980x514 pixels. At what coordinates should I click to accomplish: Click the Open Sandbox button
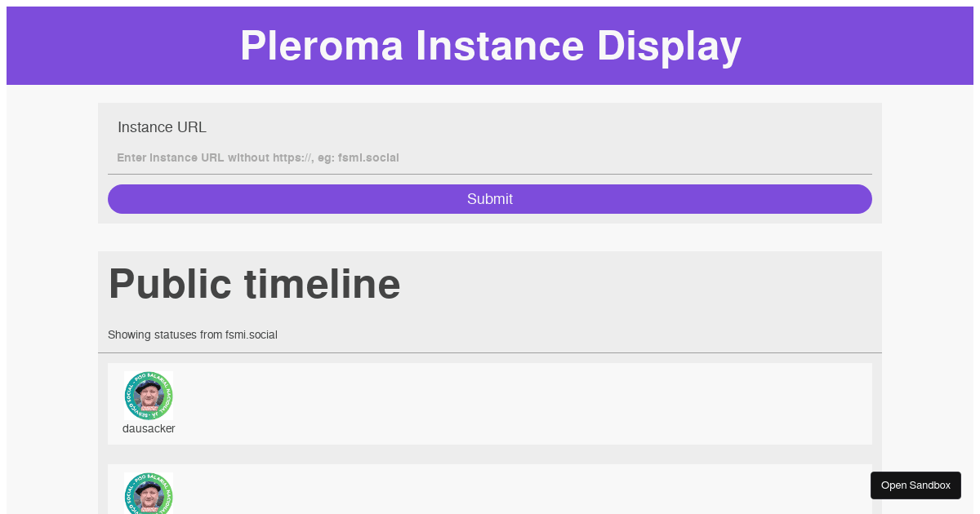pyautogui.click(x=915, y=485)
